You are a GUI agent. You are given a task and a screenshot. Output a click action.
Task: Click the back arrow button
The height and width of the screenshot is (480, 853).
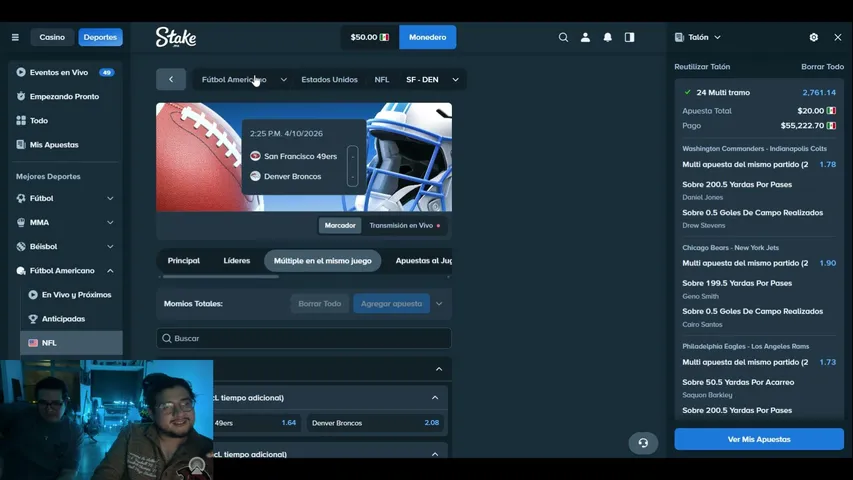[x=171, y=79]
